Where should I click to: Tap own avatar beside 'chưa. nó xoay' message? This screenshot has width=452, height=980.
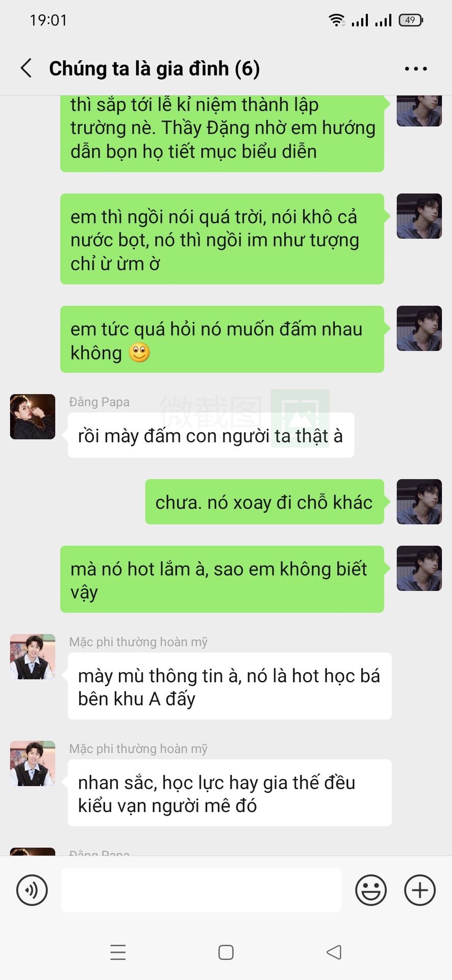point(419,502)
